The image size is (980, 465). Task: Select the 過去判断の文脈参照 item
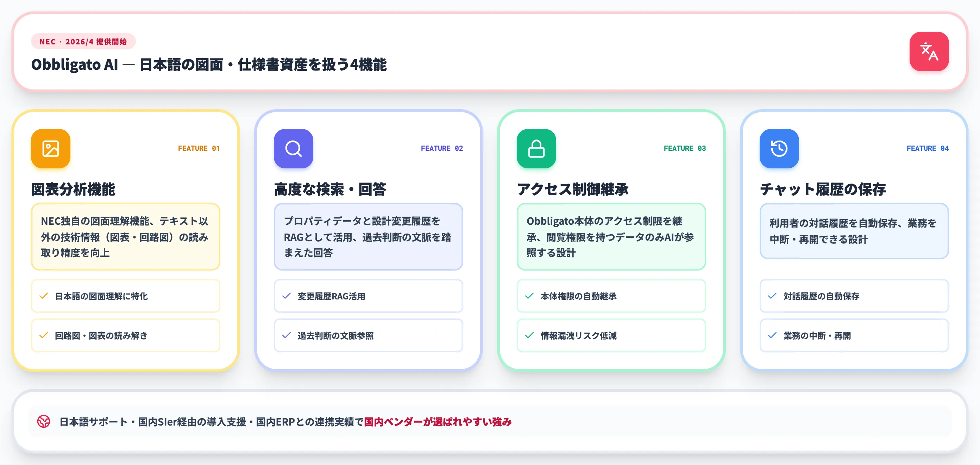click(368, 335)
